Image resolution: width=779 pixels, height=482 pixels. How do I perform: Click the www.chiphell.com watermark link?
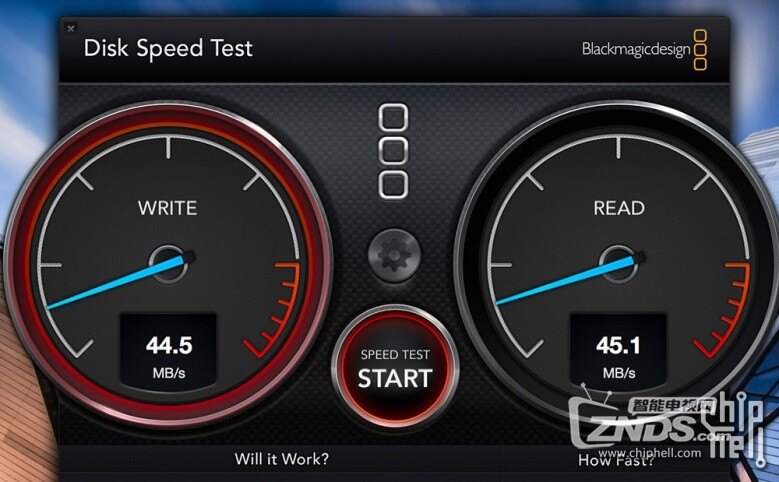point(650,453)
